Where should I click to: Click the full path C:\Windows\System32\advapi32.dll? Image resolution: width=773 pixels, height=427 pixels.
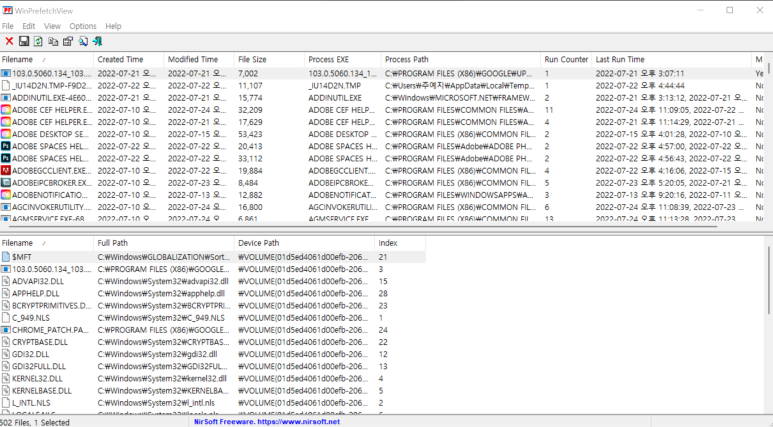click(x=163, y=282)
